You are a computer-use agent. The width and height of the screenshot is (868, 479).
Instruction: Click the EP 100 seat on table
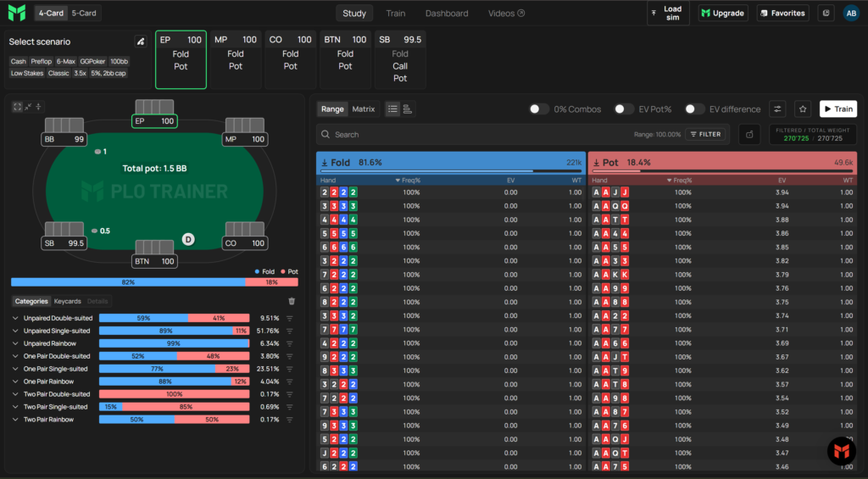154,120
